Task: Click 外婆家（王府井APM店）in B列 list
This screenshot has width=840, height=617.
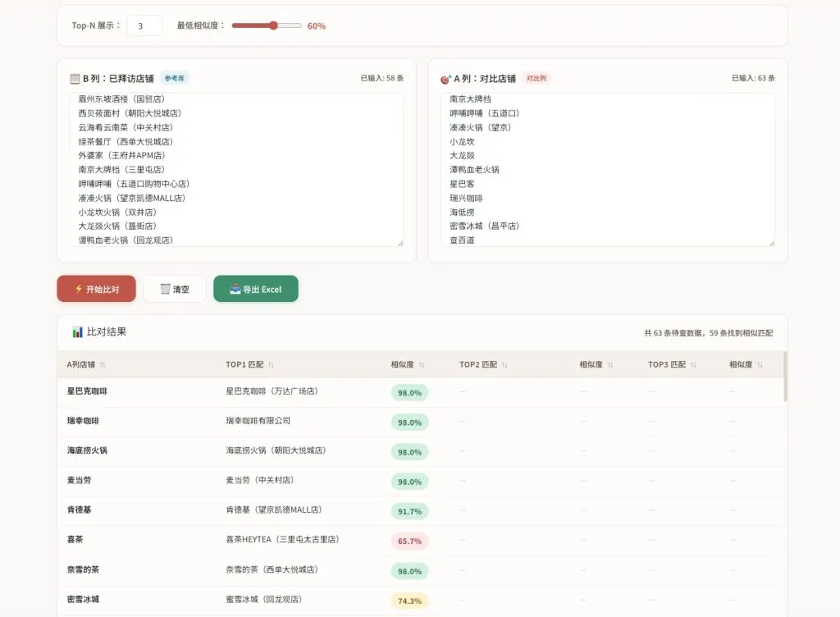Action: (x=121, y=155)
